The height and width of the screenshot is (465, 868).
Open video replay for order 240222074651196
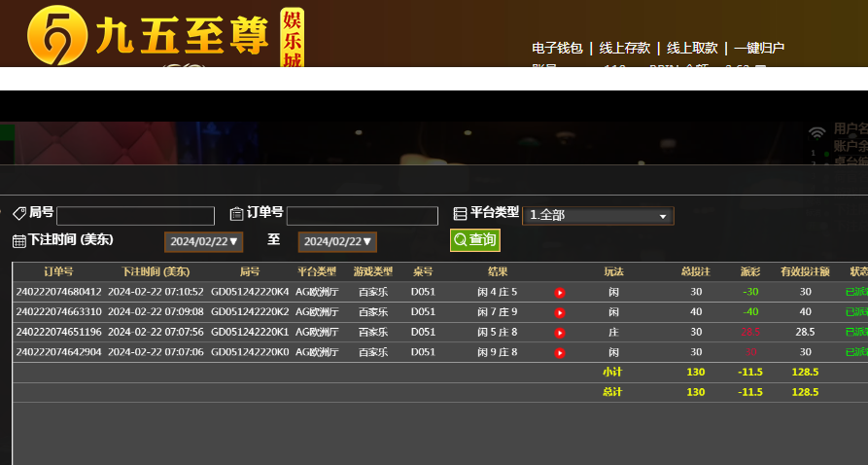click(560, 333)
